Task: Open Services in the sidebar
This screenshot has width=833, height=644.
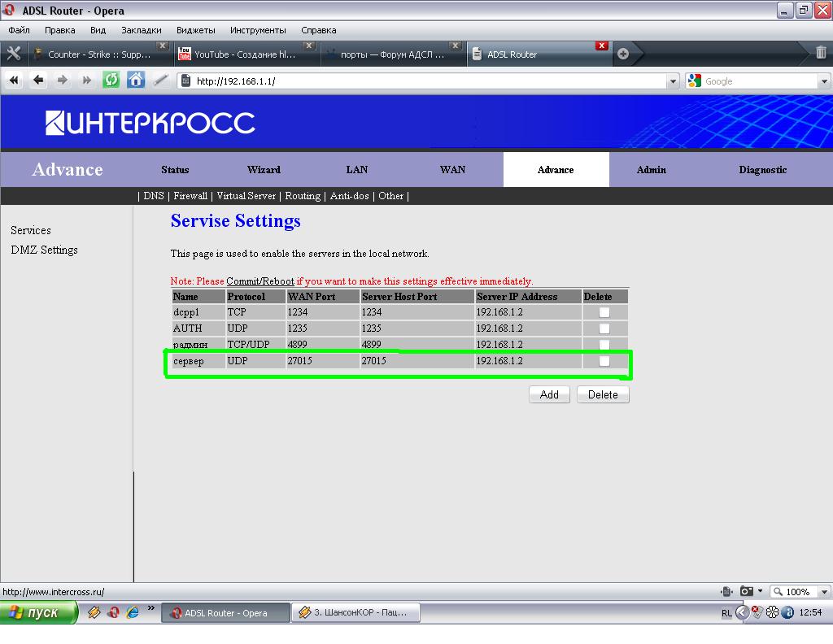Action: click(31, 230)
